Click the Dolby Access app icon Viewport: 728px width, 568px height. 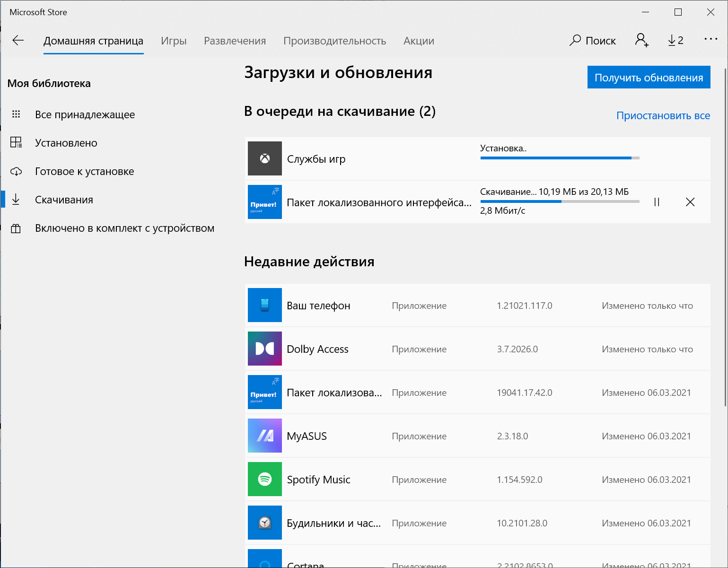(x=265, y=349)
